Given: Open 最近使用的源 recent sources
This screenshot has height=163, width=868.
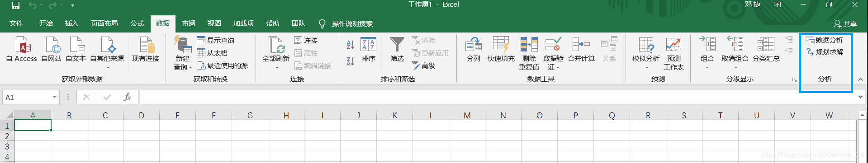Looking at the screenshot, I should pos(223,66).
